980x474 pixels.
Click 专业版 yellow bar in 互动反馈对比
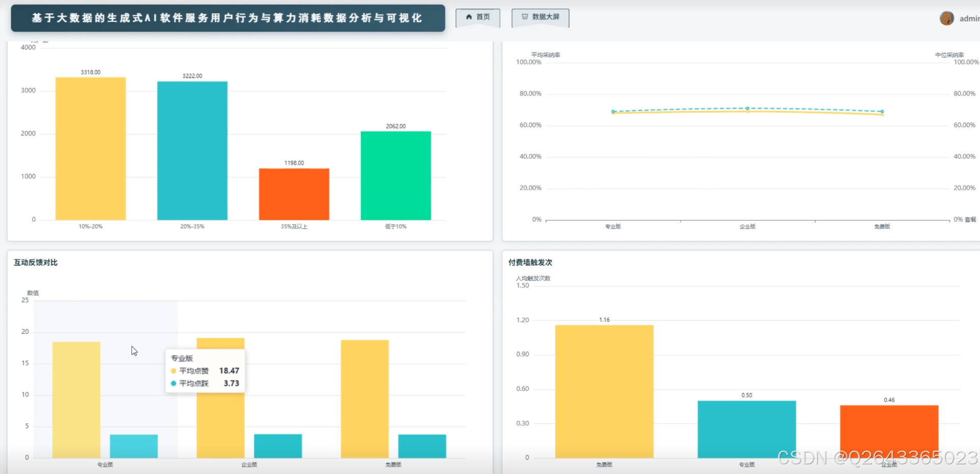76,400
